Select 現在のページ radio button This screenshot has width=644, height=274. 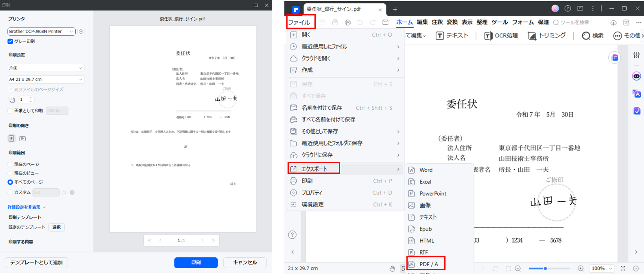pos(10,164)
